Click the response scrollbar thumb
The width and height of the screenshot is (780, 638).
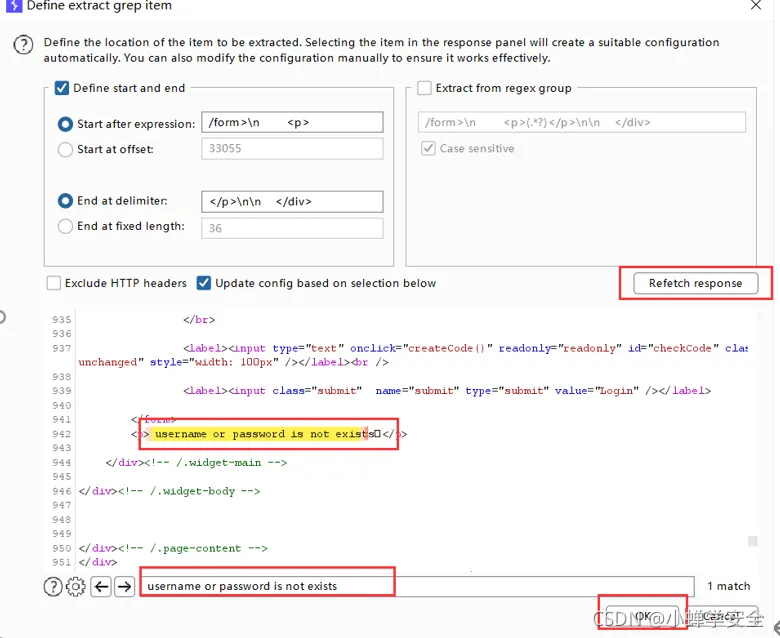click(x=753, y=541)
